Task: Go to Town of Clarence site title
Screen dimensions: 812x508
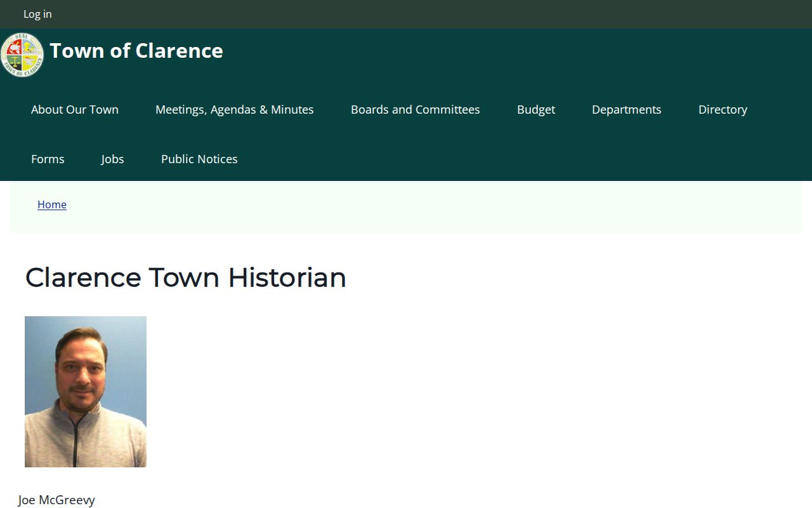Action: [x=136, y=51]
